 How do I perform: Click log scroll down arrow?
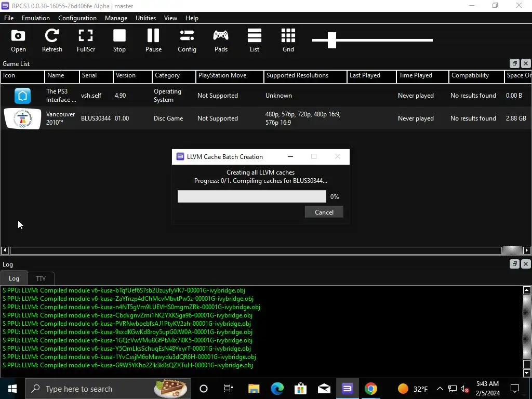point(527,373)
